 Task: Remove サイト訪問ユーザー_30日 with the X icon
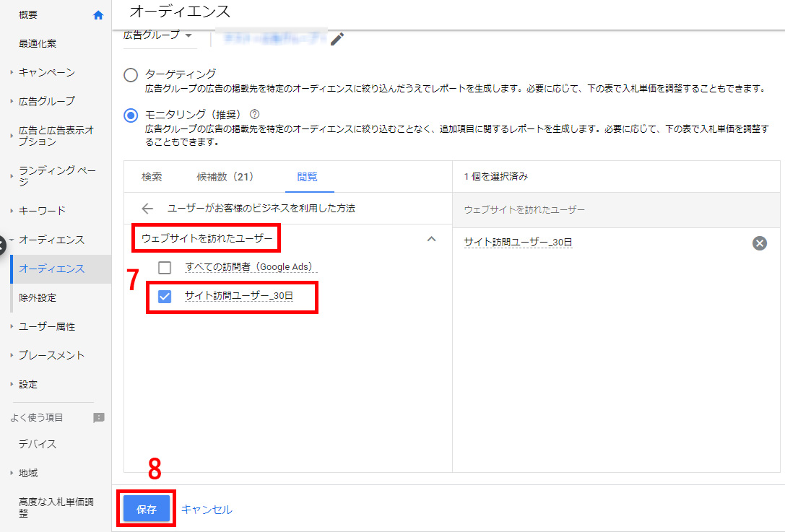[x=760, y=243]
